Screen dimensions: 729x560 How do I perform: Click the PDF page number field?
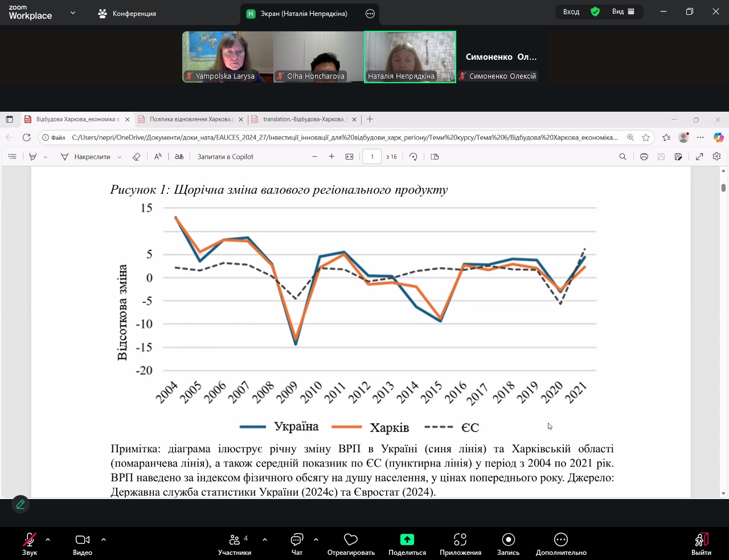coord(372,157)
